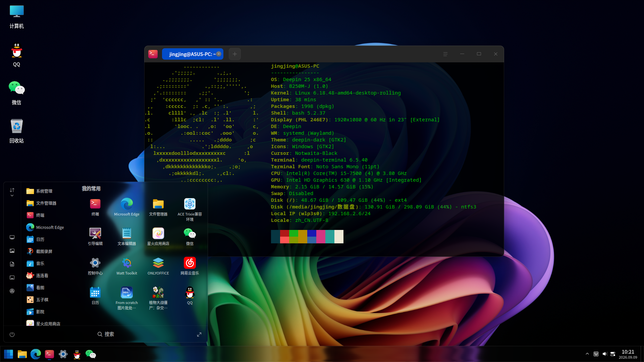Open 星火应用商店 in the 我的常用 grid
The height and width of the screenshot is (362, 644).
coord(158,237)
